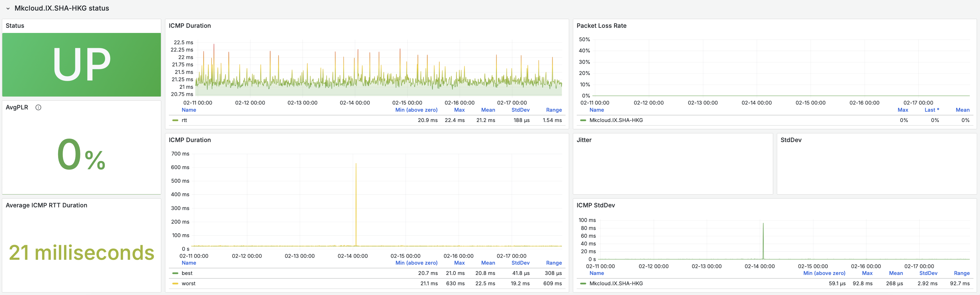Collapse the Mkcloud.IX.SHA-HKG status row chevron

8,8
